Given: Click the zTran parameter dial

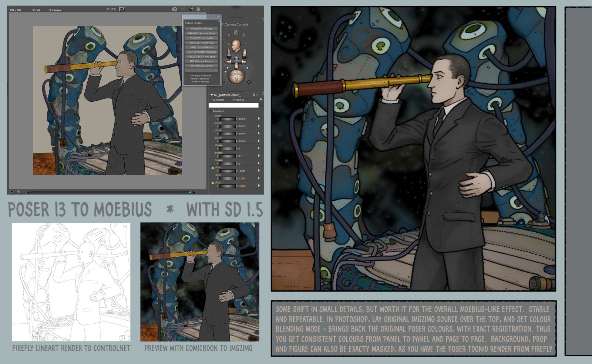Looking at the screenshot, I should coord(228,186).
